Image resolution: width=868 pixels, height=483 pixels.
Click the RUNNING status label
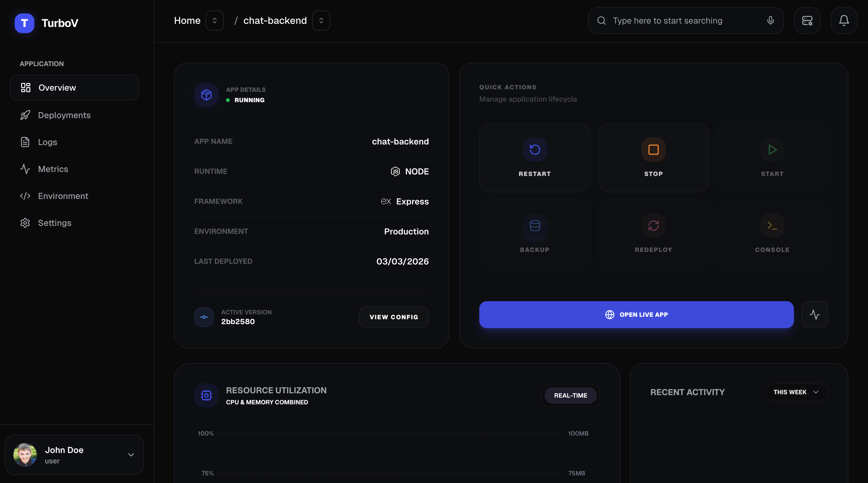pyautogui.click(x=249, y=100)
